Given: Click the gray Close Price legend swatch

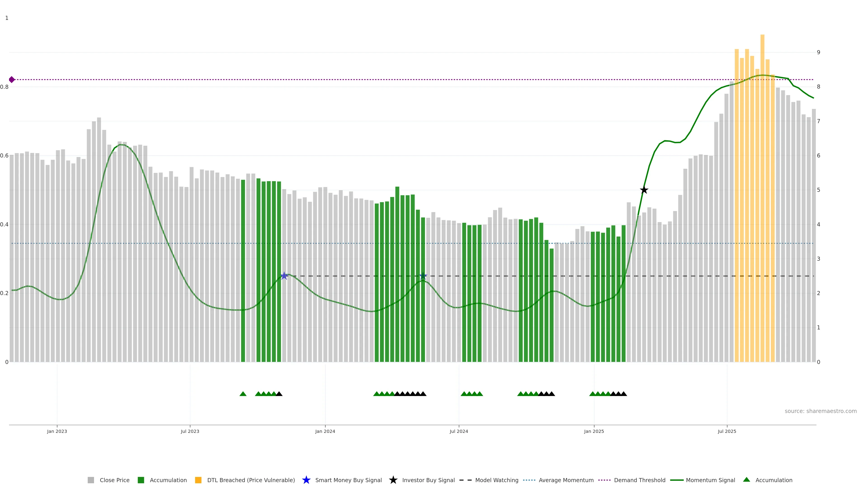Looking at the screenshot, I should coord(91,480).
